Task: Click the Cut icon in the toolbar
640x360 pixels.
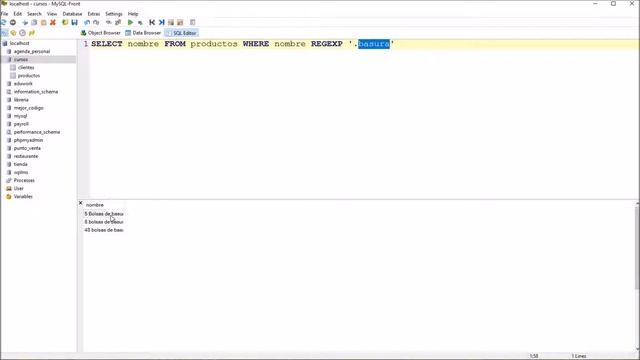Action: click(x=25, y=22)
